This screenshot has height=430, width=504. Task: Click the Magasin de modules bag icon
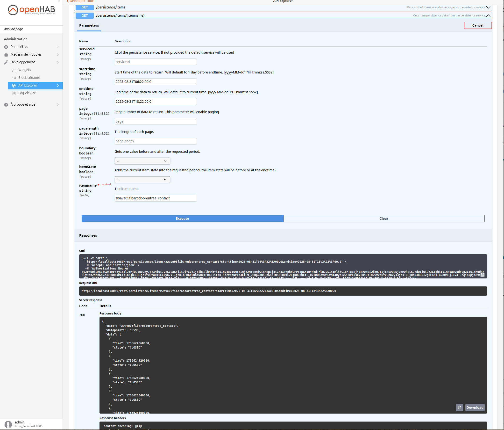pyautogui.click(x=6, y=55)
